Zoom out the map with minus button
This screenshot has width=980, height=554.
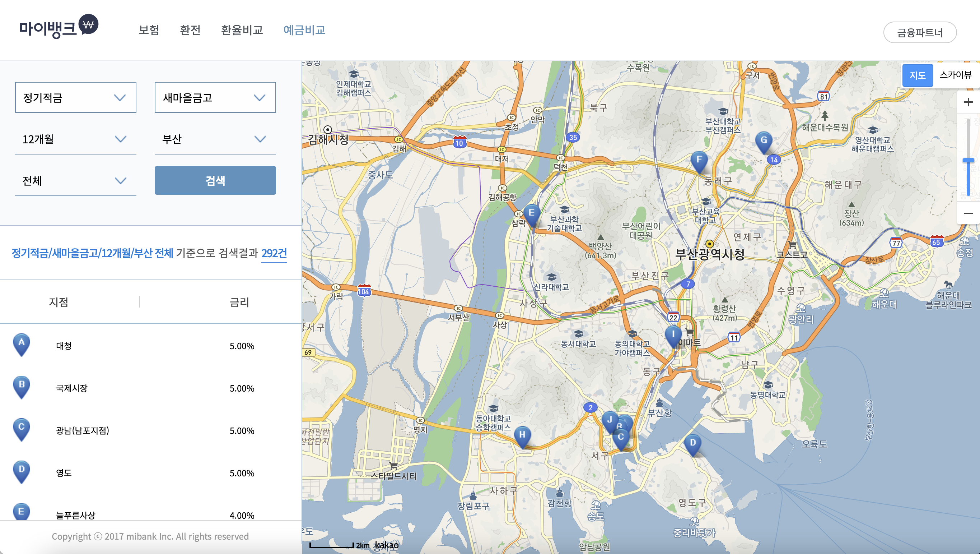coord(968,213)
